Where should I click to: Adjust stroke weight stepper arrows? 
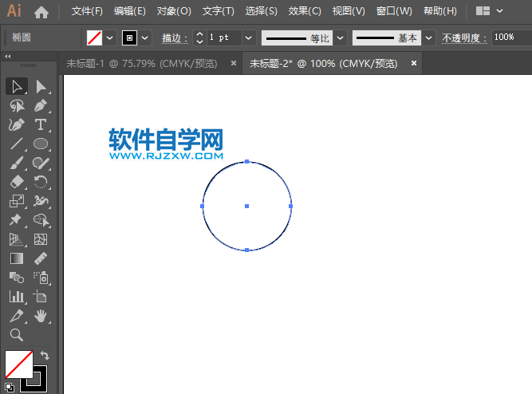[x=200, y=37]
